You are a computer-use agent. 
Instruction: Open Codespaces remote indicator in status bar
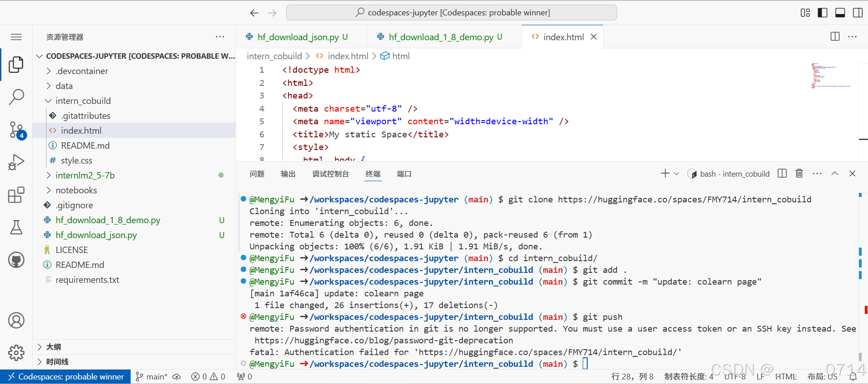66,377
